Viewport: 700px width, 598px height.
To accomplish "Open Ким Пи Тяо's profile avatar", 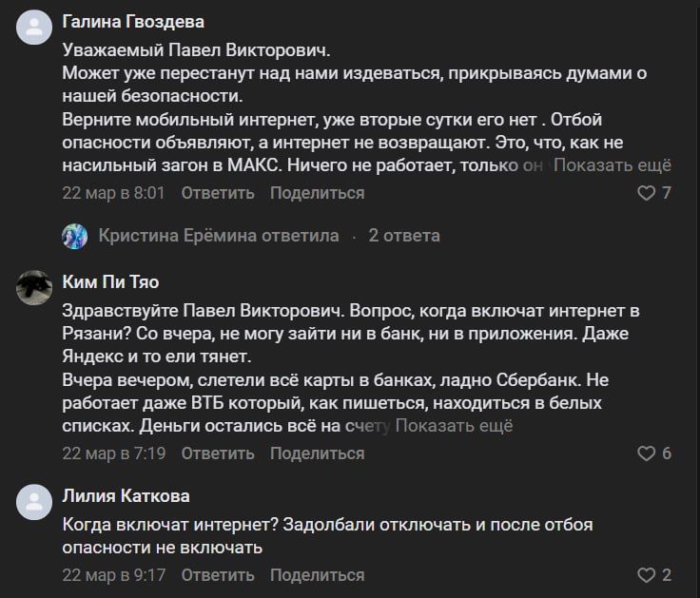I will (35, 289).
